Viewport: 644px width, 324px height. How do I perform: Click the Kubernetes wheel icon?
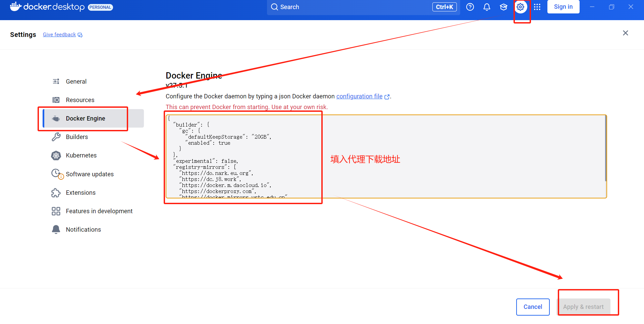[x=56, y=155]
